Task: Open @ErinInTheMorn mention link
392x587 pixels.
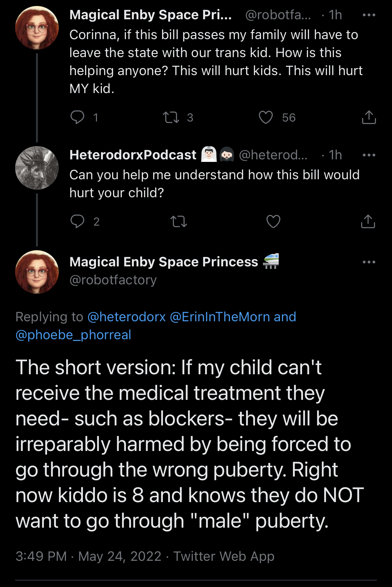Action: pos(220,317)
